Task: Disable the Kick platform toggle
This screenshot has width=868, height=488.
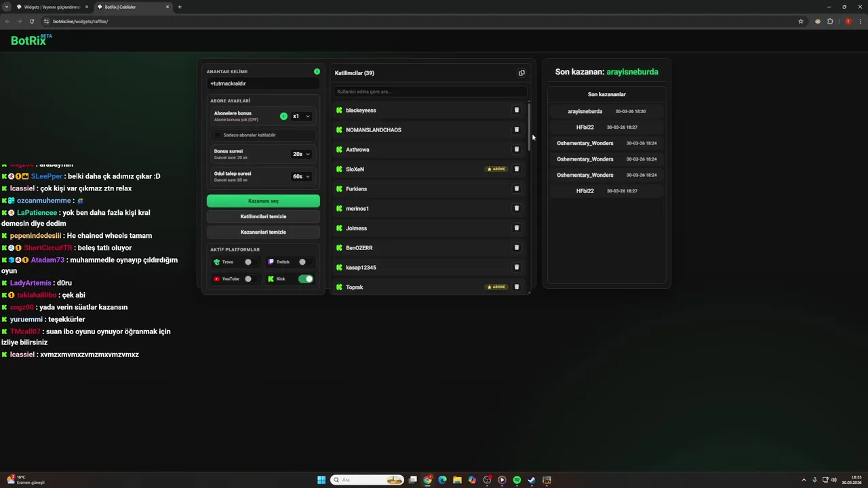Action: coord(306,279)
